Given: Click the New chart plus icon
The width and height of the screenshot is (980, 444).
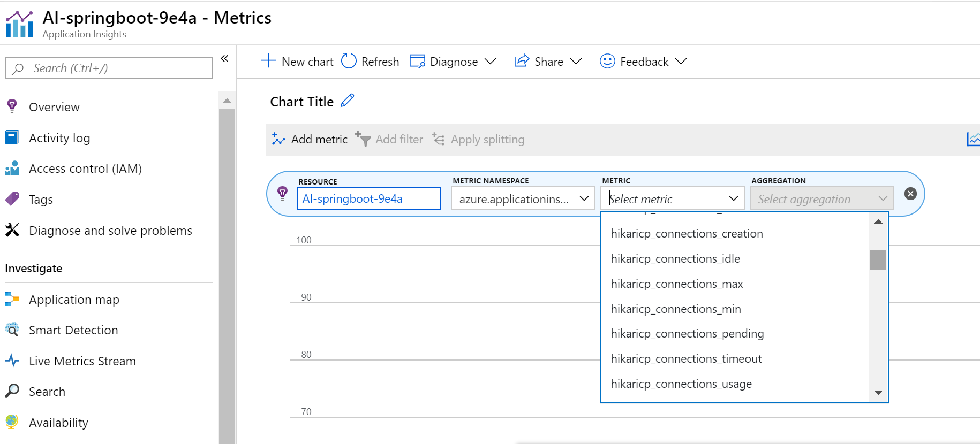Looking at the screenshot, I should tap(268, 60).
